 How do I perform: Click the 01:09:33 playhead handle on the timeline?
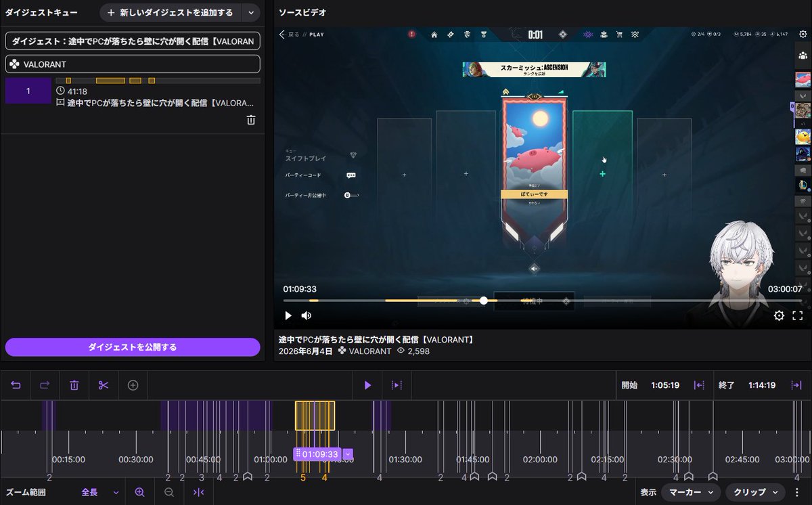tap(317, 454)
